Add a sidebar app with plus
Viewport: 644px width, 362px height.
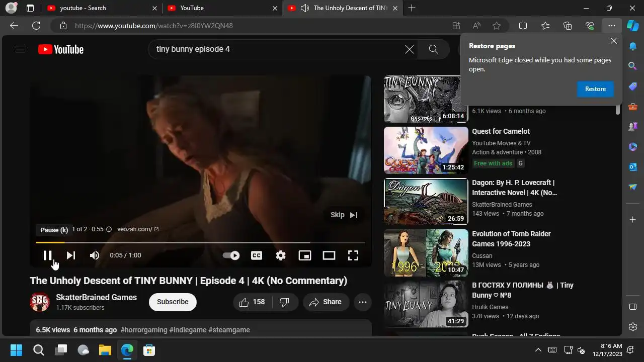pyautogui.click(x=633, y=219)
